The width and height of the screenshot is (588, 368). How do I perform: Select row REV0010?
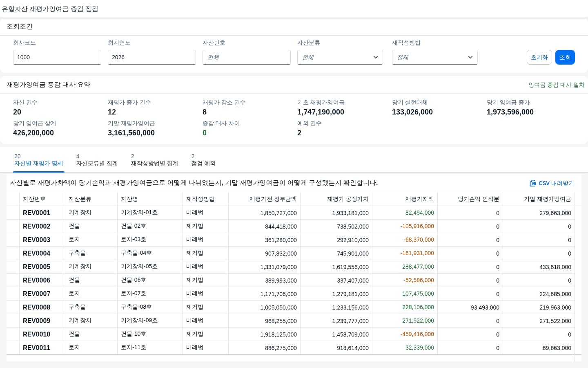pyautogui.click(x=291, y=334)
